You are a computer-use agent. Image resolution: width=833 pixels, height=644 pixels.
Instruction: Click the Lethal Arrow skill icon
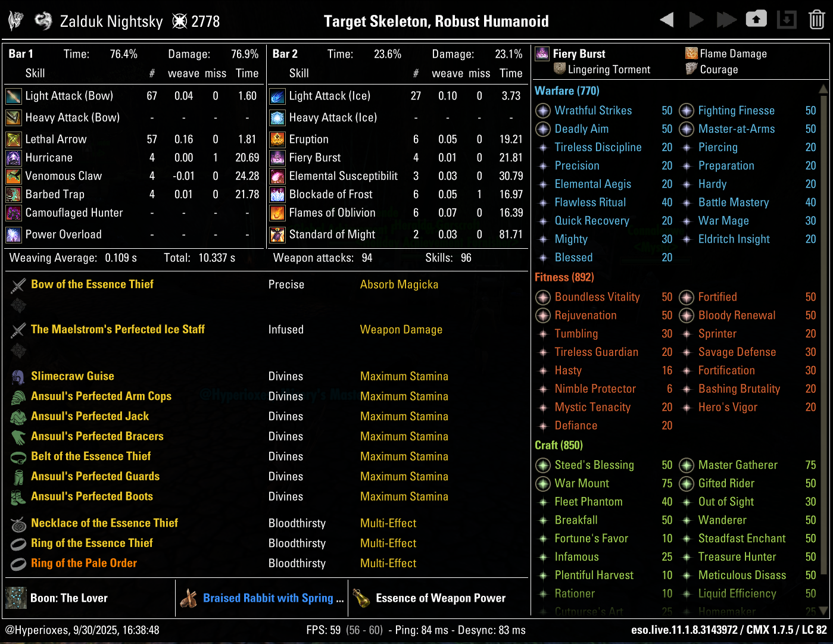[14, 139]
